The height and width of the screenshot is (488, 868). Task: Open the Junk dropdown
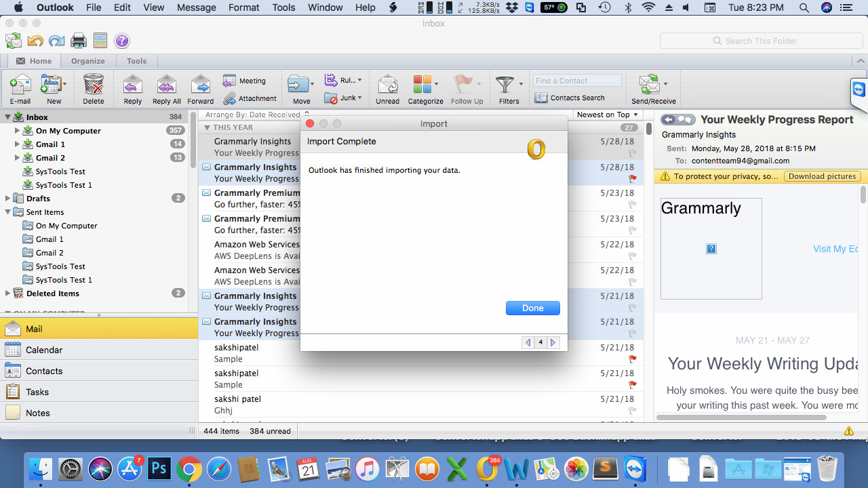[x=343, y=98]
